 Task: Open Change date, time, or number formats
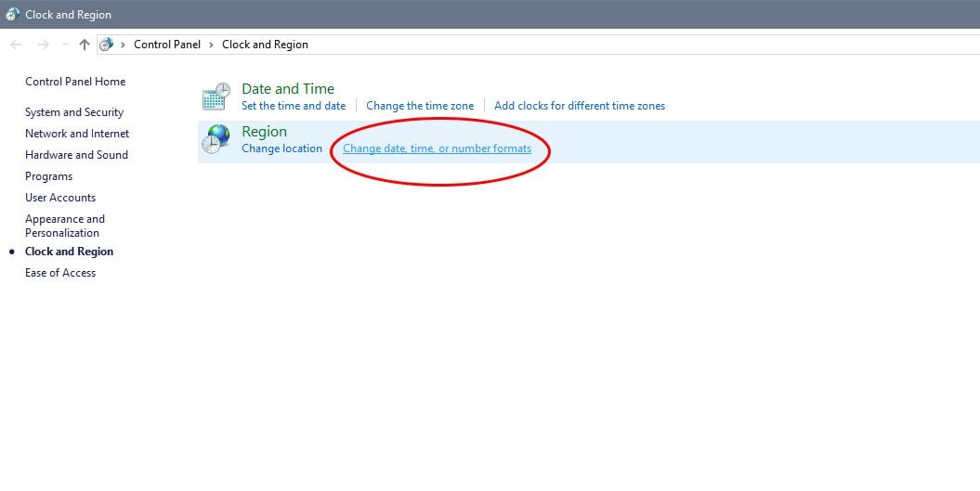pos(437,149)
